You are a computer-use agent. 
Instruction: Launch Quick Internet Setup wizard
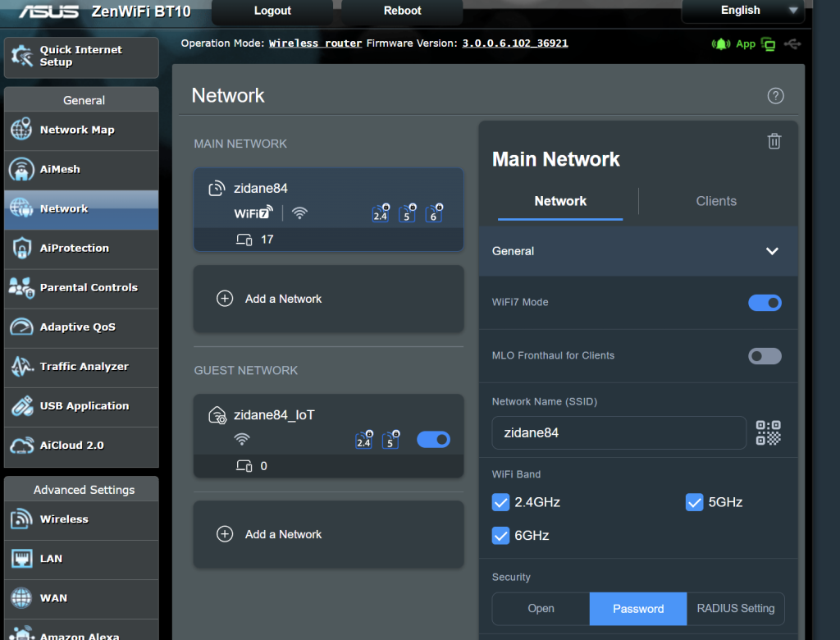(81, 57)
